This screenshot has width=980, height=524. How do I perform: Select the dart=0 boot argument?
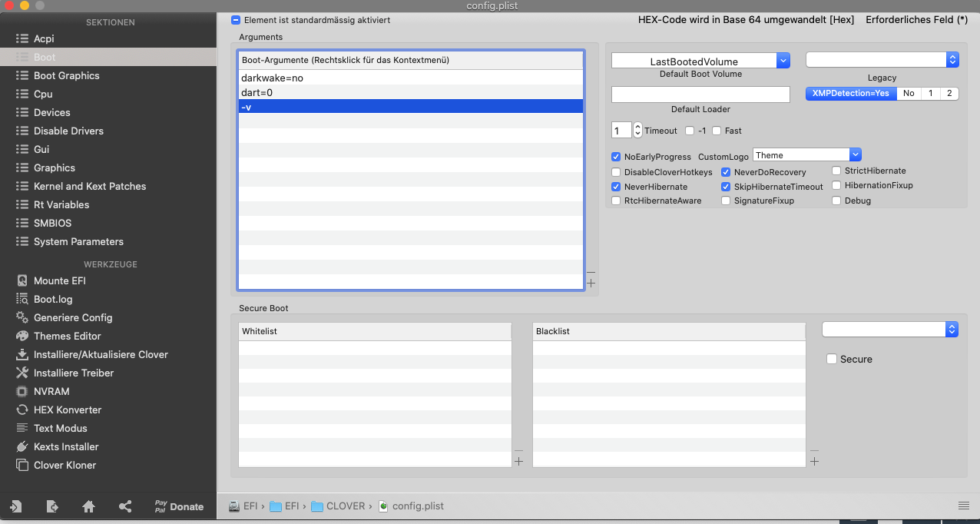coord(411,92)
